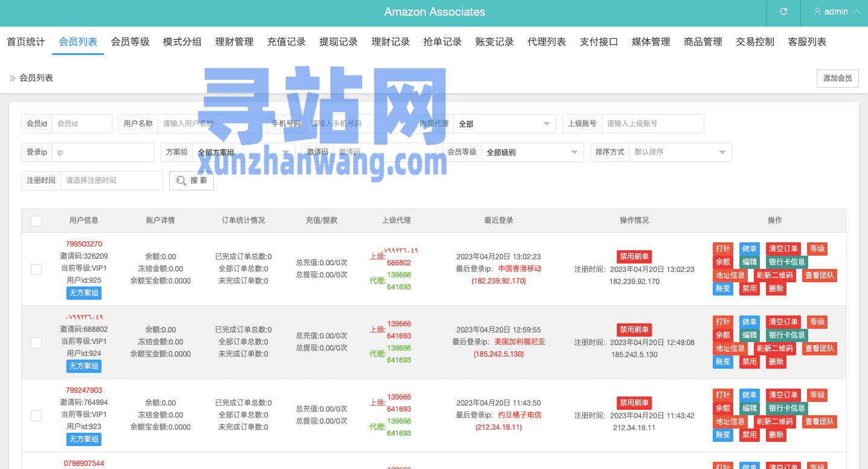Viewport: 868px width, 469px height.
Task: Click the 上级账号 input field
Action: tap(653, 124)
